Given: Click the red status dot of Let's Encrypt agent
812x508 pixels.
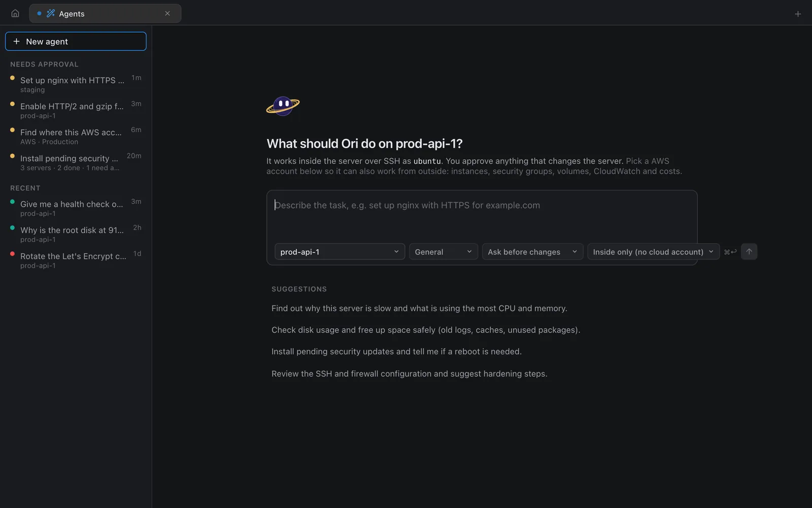Looking at the screenshot, I should pyautogui.click(x=12, y=253).
